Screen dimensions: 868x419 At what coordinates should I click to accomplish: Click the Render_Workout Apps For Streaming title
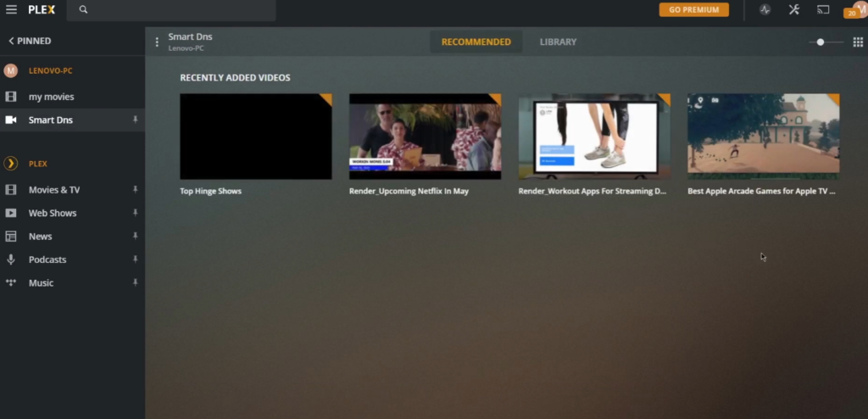593,191
